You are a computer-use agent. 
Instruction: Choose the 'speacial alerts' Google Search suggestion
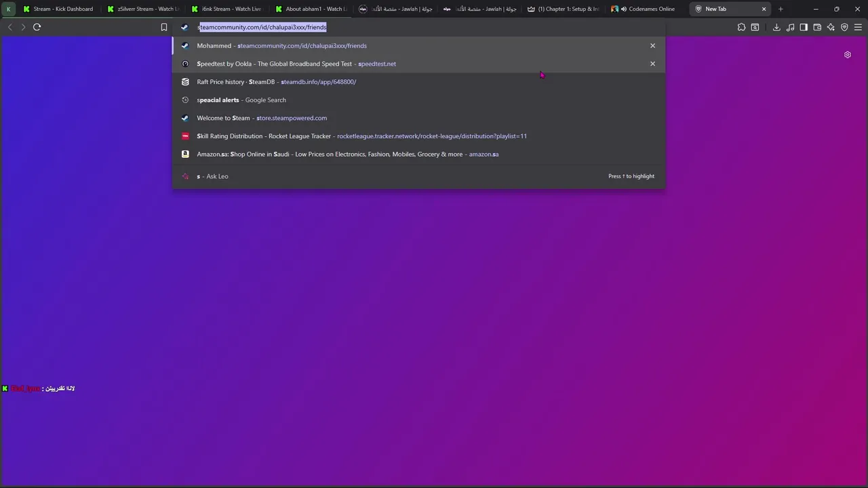(x=418, y=100)
